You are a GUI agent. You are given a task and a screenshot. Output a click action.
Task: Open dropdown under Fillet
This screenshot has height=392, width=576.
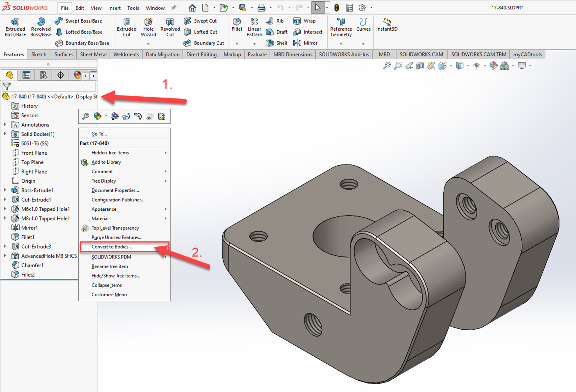point(237,44)
